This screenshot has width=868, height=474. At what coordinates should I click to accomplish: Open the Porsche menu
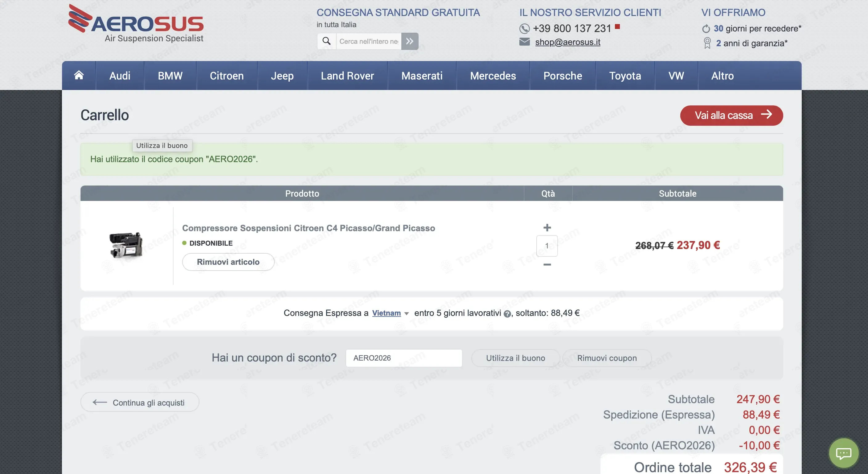pos(563,76)
